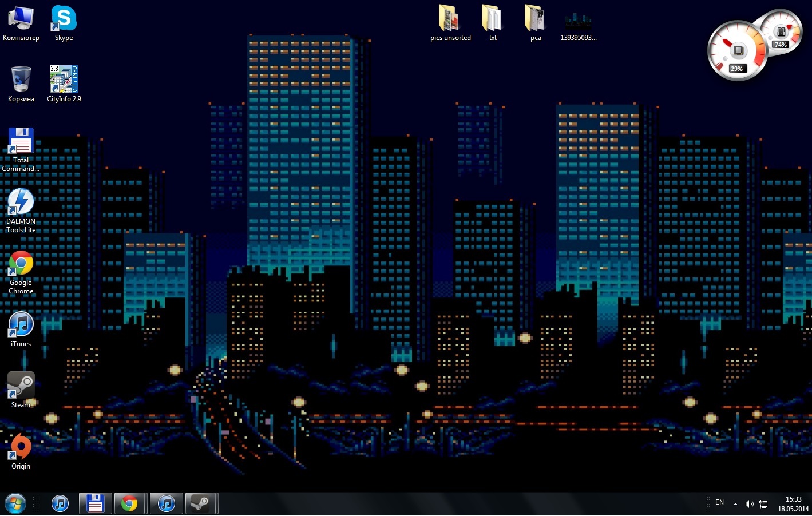This screenshot has height=516, width=812.
Task: Switch to Google Chrome in the taskbar
Action: click(130, 504)
